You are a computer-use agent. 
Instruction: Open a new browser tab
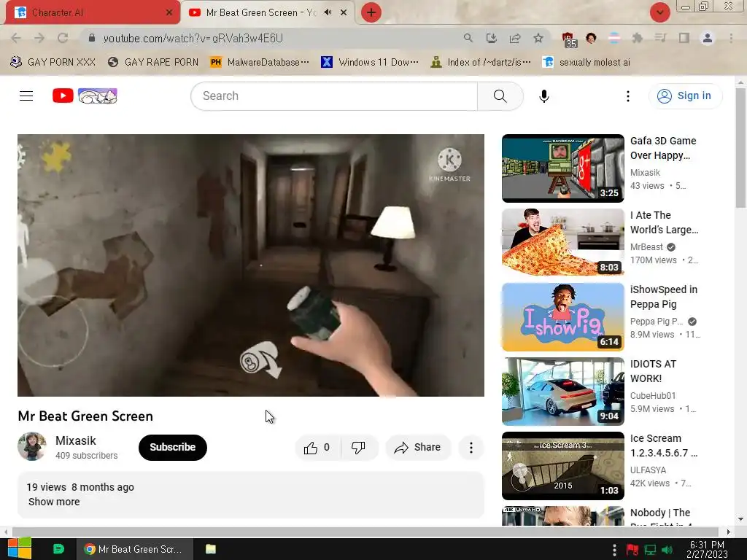point(371,12)
